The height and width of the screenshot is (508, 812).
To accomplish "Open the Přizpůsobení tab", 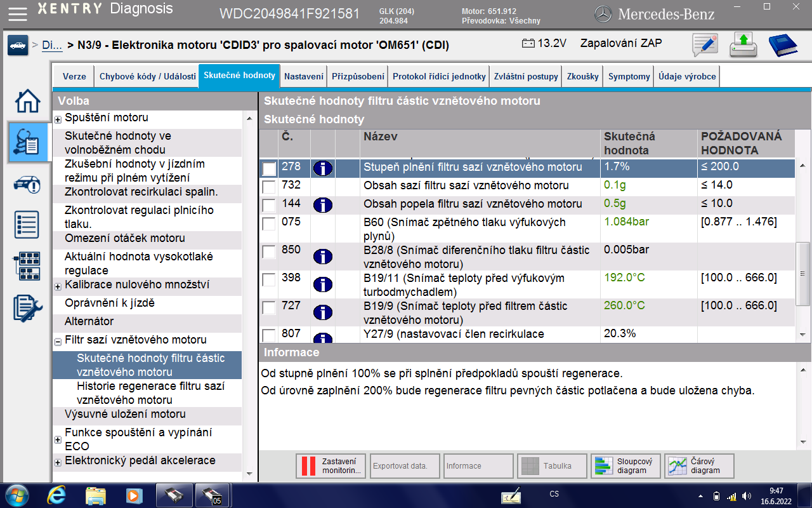I will click(358, 76).
